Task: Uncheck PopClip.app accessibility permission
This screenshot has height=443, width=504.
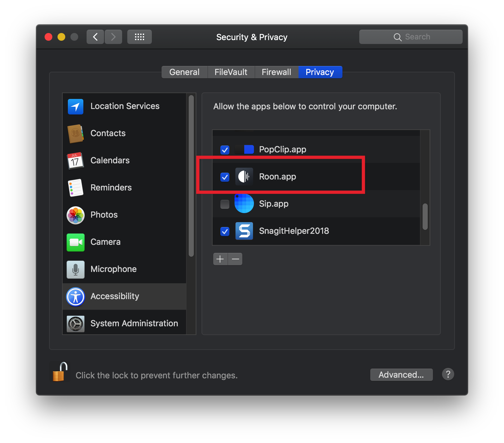Action: tap(225, 150)
